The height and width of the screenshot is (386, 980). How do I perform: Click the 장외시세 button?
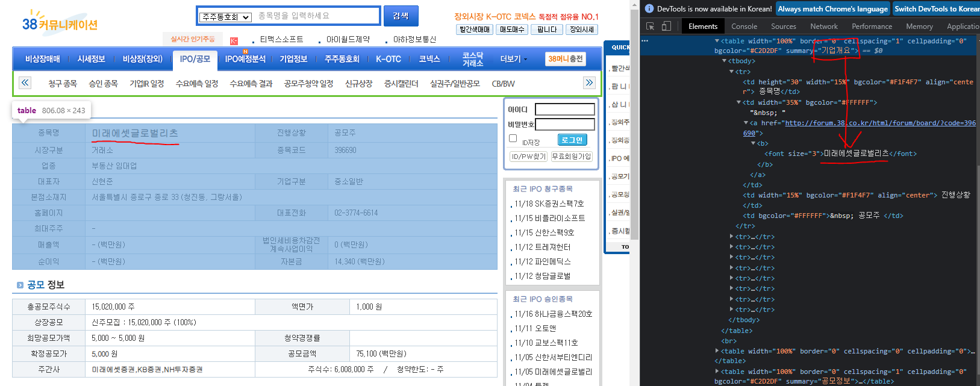coord(582,30)
